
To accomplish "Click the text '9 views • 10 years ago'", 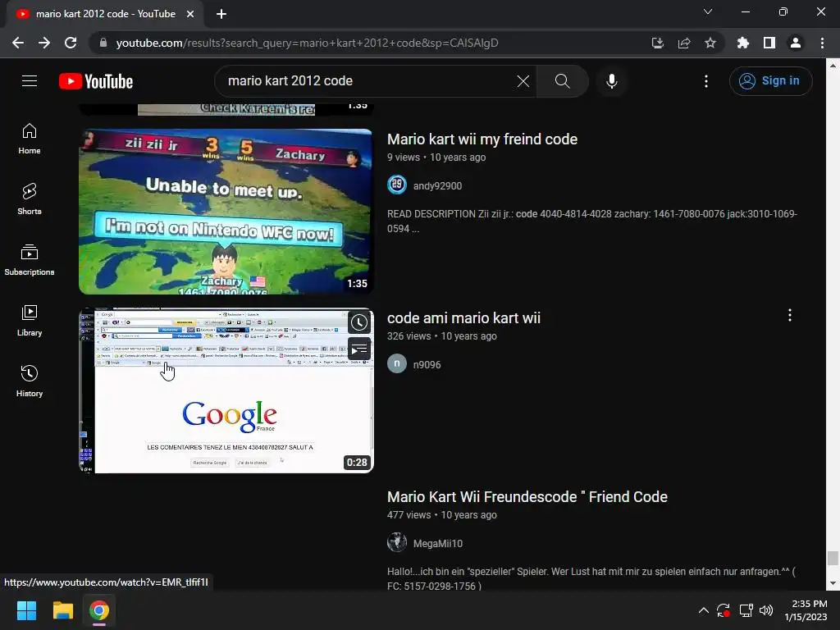I will coord(436,157).
